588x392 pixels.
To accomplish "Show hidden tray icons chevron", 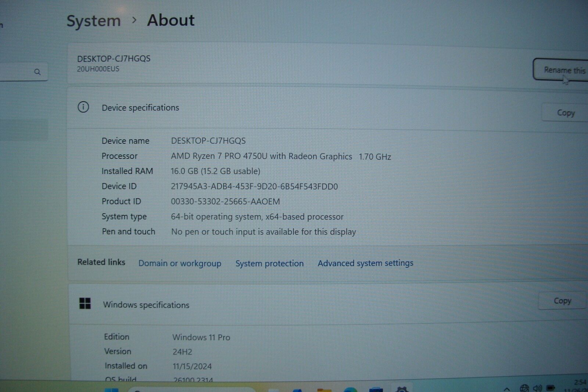I will (x=507, y=389).
